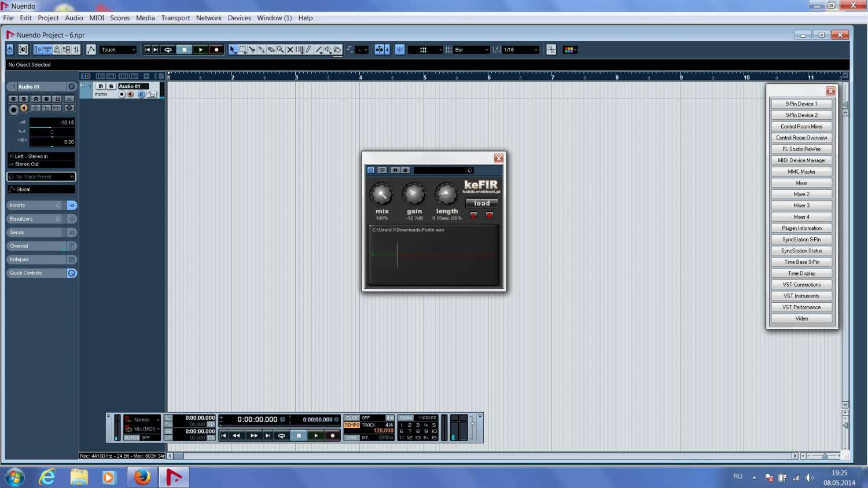Screen dimensions: 868x488
Task: Open Firefox from the taskbar
Action: (x=142, y=477)
